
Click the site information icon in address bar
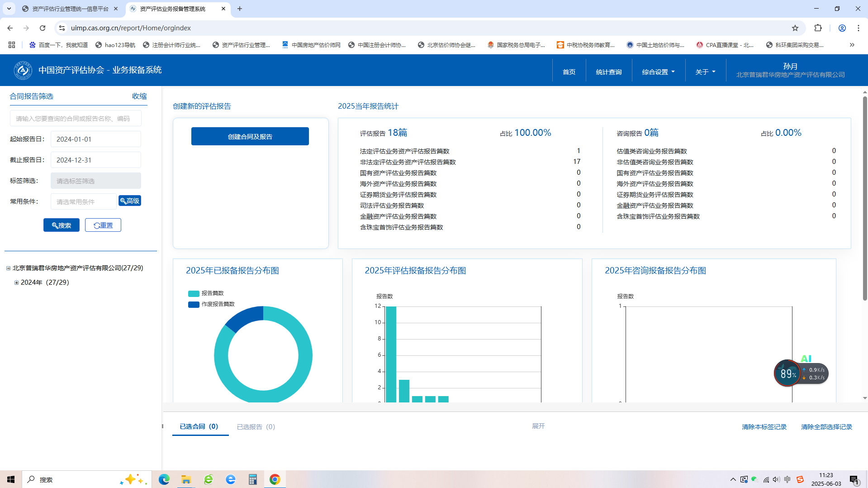point(62,28)
